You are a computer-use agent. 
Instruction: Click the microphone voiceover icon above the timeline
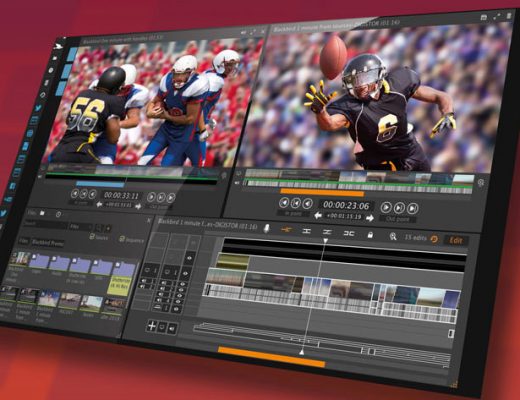point(266,228)
